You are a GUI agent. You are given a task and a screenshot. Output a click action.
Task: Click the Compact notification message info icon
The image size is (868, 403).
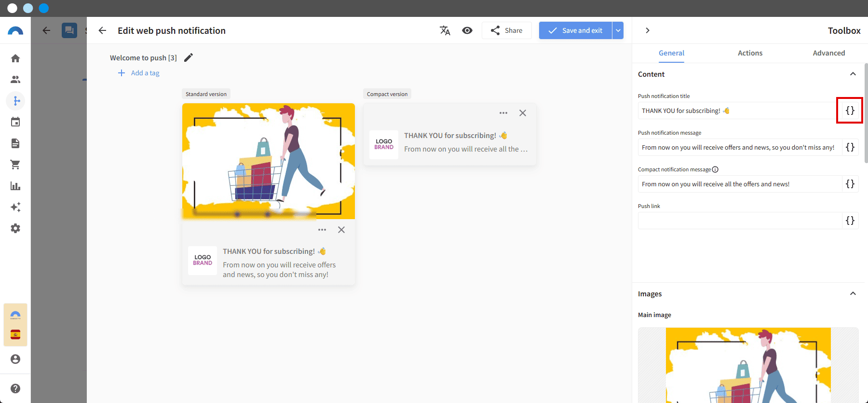(715, 169)
